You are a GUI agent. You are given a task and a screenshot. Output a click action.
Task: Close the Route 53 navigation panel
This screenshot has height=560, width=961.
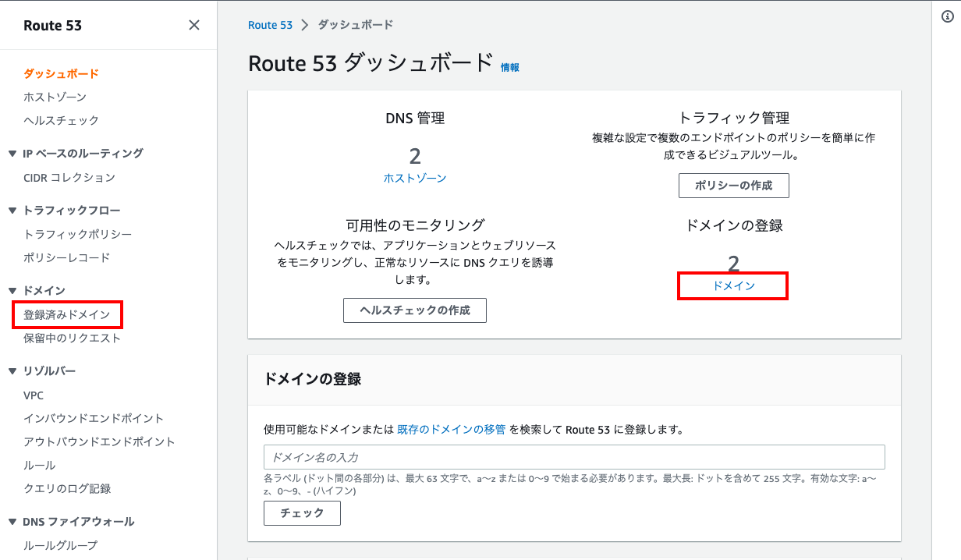[194, 25]
